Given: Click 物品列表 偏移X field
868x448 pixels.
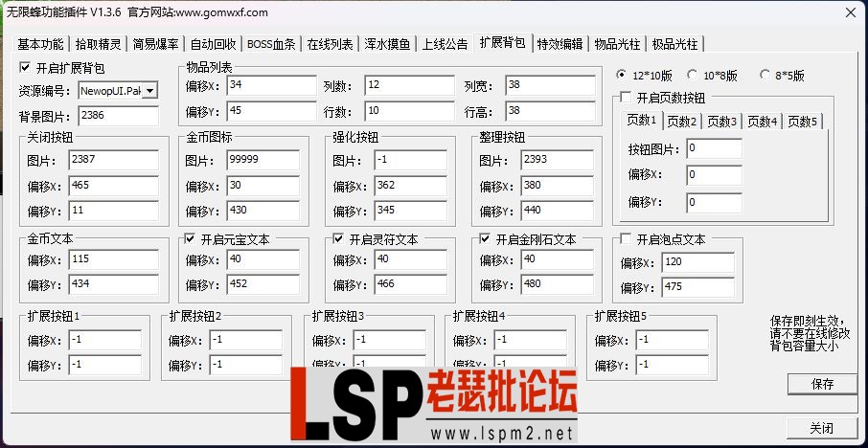Looking at the screenshot, I should [x=272, y=86].
